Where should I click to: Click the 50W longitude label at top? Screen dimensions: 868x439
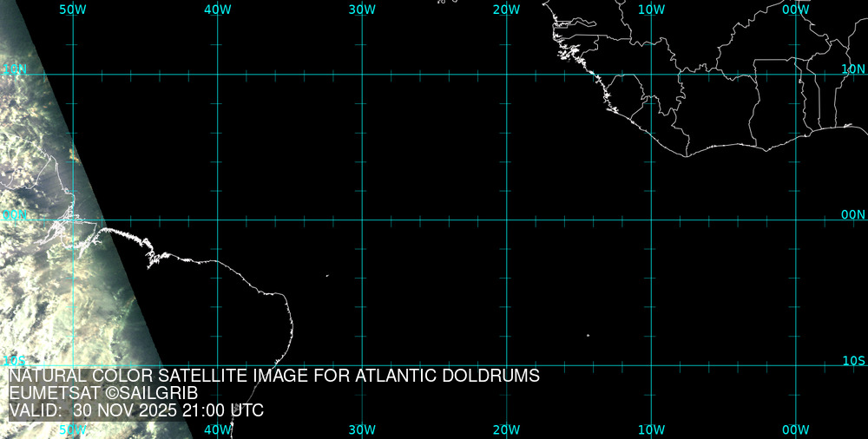click(x=73, y=10)
